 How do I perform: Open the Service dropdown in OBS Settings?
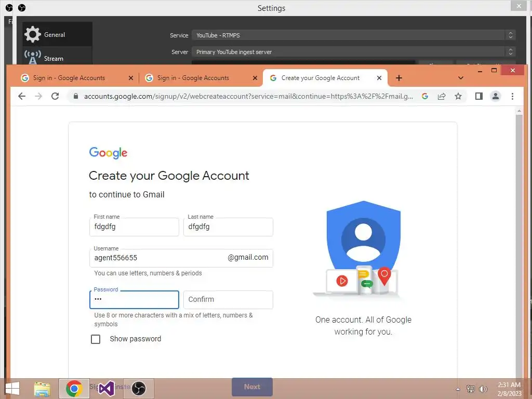tap(353, 35)
